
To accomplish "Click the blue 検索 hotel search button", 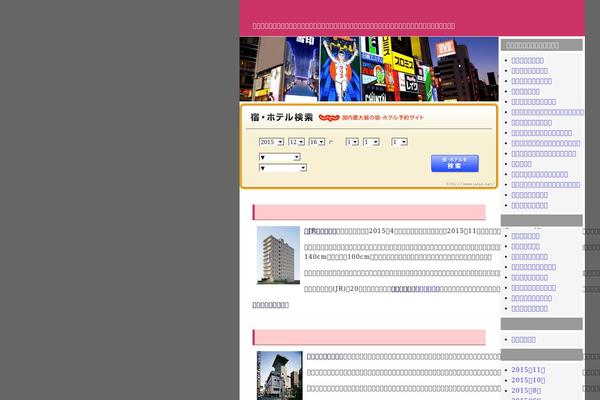I will [x=455, y=163].
